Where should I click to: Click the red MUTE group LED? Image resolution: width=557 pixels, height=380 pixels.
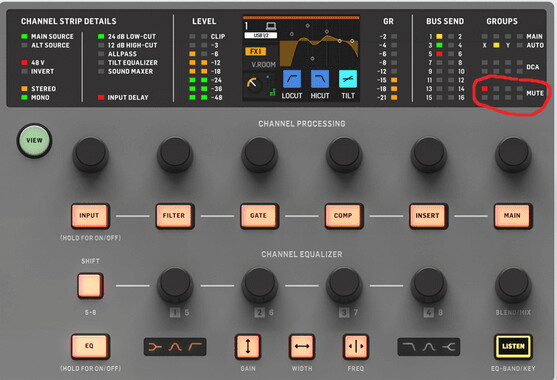tap(485, 88)
